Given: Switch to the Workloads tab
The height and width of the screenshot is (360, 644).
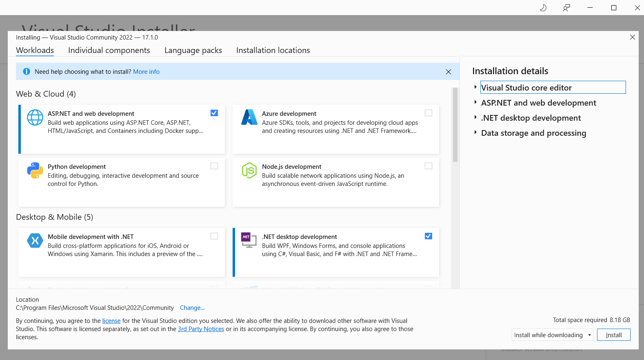Looking at the screenshot, I should [x=35, y=50].
